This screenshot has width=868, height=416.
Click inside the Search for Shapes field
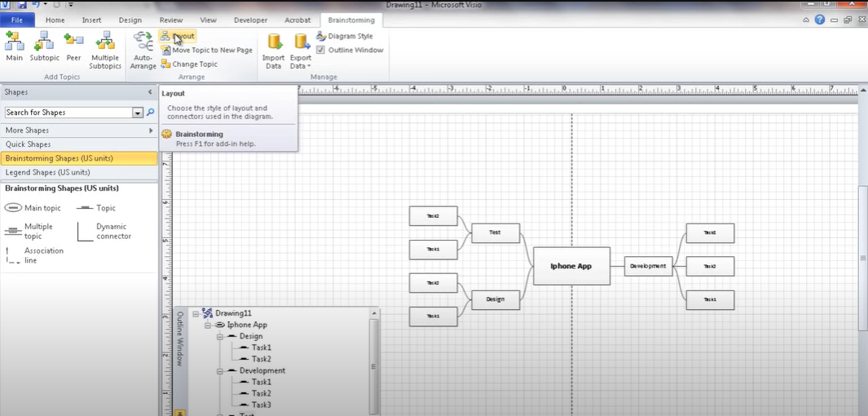69,113
